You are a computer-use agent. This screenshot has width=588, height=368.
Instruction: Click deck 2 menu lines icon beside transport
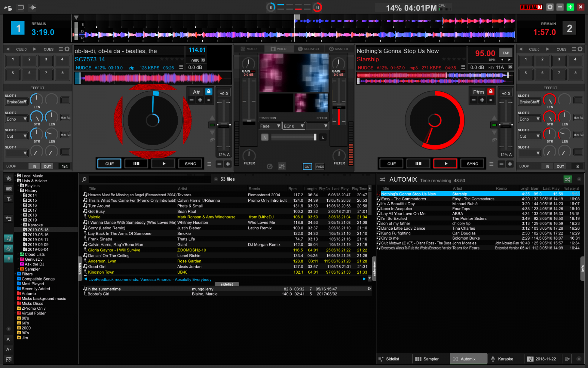point(491,164)
